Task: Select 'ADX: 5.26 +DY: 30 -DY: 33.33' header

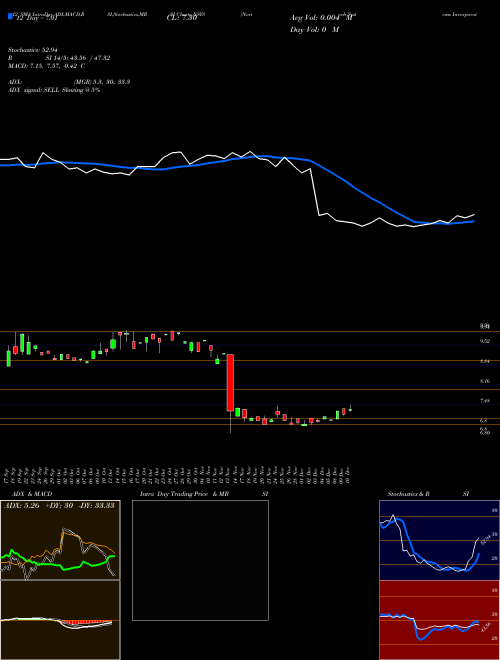Action: (x=59, y=506)
